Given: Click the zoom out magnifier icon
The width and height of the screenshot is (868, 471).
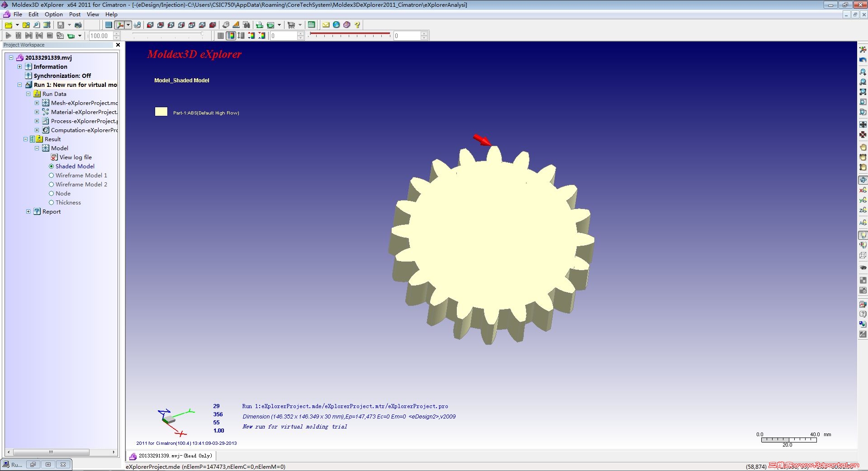Looking at the screenshot, I should 863,82.
